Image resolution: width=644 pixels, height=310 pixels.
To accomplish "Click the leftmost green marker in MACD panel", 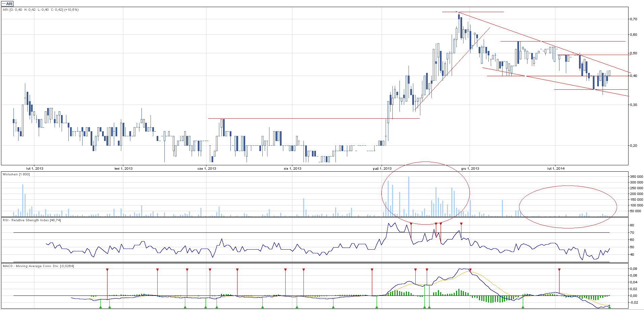I will [100, 307].
